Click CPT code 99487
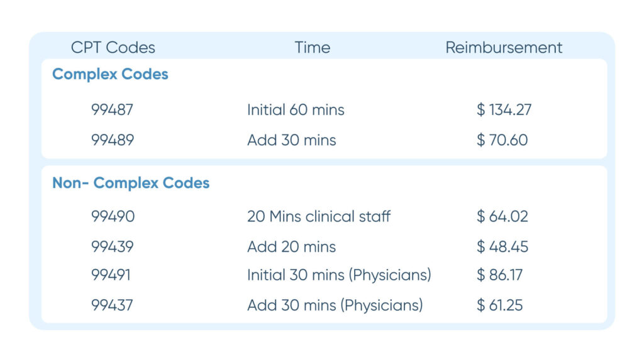Image resolution: width=644 pixels, height=362 pixels. [x=112, y=110]
